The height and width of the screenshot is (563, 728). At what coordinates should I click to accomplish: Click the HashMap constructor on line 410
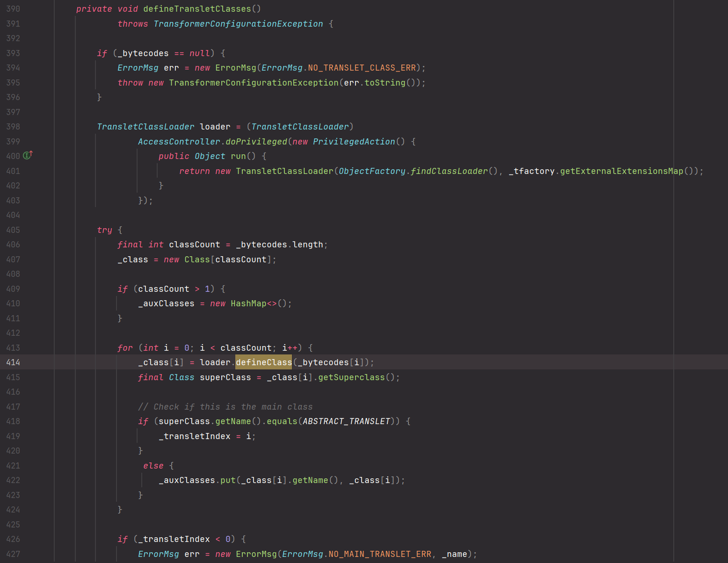point(248,303)
